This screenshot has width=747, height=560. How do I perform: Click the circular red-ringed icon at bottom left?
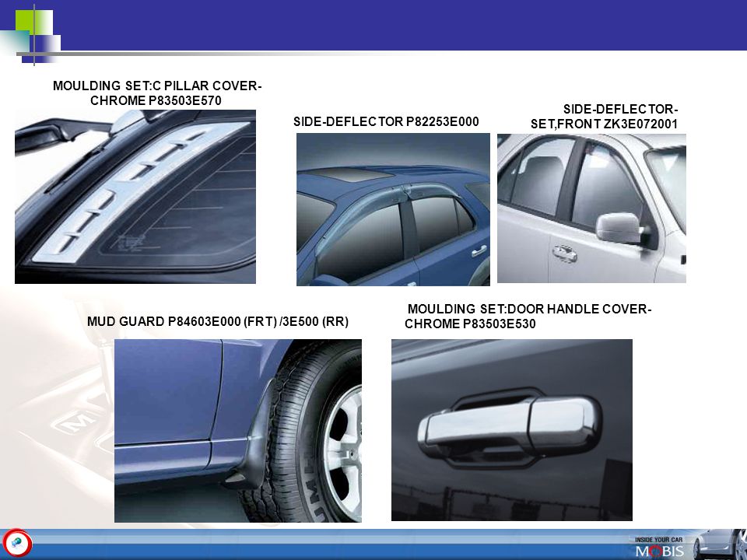click(17, 544)
